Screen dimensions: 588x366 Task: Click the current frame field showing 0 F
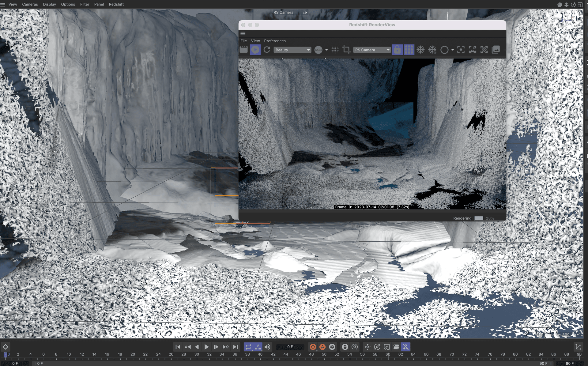pyautogui.click(x=290, y=347)
